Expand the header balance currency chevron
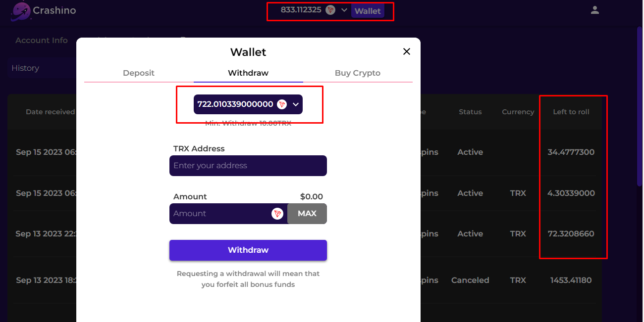This screenshot has width=644, height=322. click(344, 10)
